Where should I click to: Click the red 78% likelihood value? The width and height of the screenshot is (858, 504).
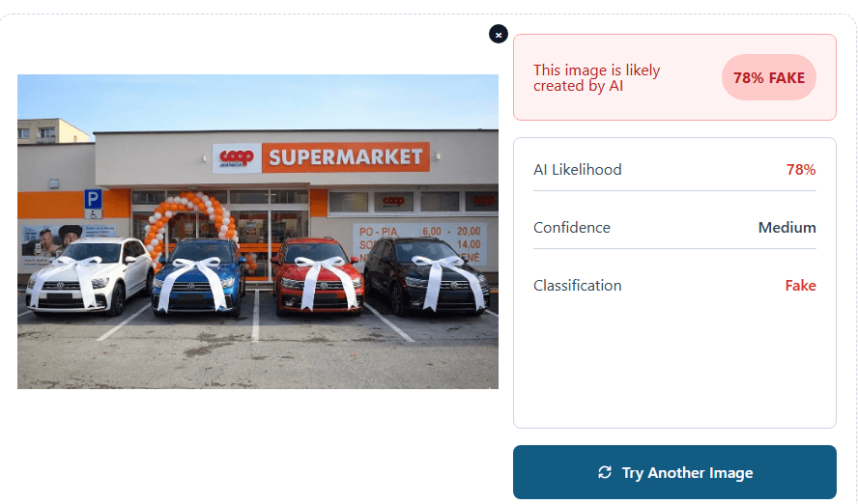pyautogui.click(x=801, y=170)
